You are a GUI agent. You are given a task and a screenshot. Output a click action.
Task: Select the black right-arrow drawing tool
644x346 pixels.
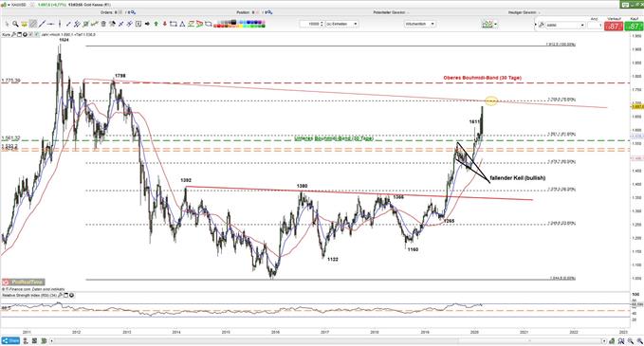pyautogui.click(x=147, y=24)
